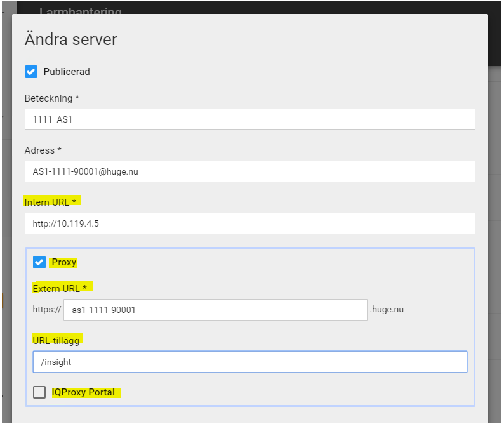Click the 'https://' prefix text
Viewport: 504px width, 424px height.
point(47,309)
